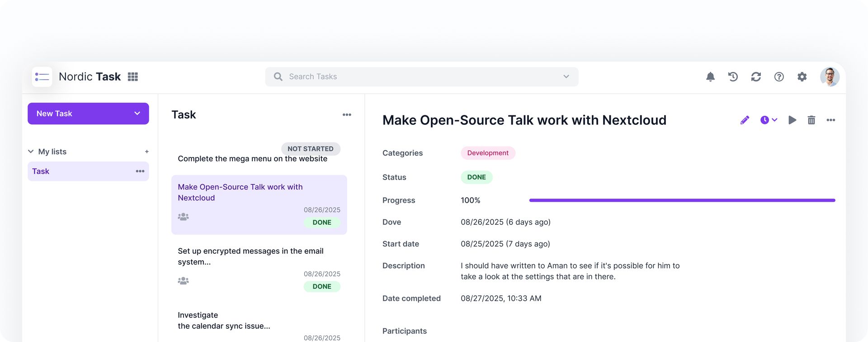The width and height of the screenshot is (868, 342).
Task: Click the Nordic Task logo icon
Action: pos(42,77)
